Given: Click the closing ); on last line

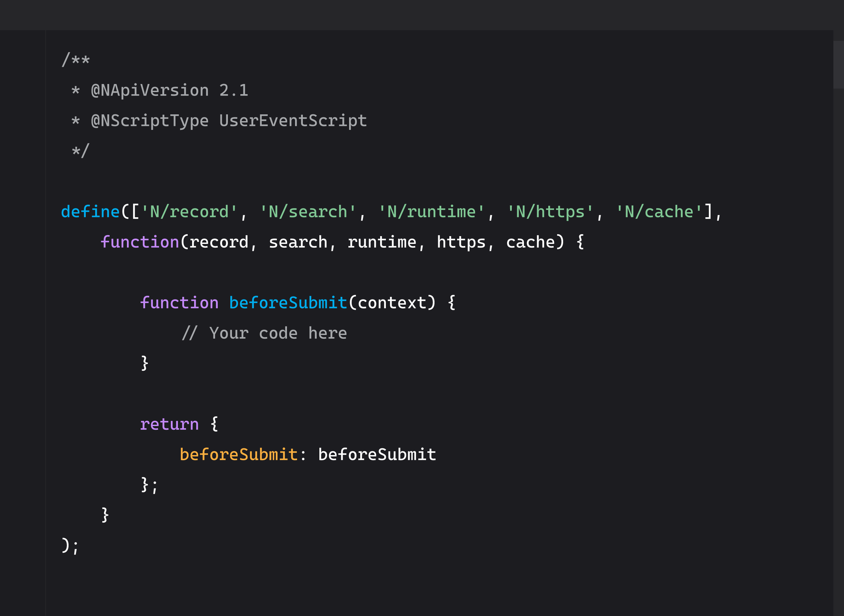Looking at the screenshot, I should tap(70, 546).
